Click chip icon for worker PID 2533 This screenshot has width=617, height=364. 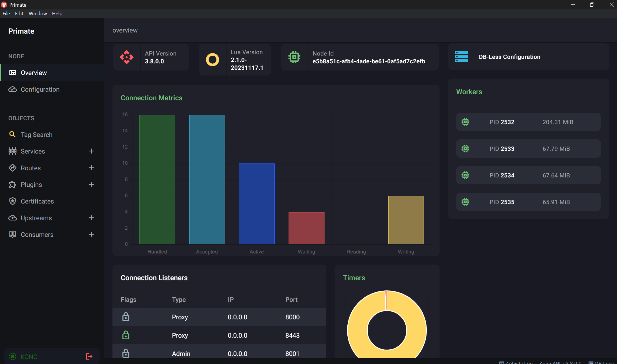click(x=465, y=149)
